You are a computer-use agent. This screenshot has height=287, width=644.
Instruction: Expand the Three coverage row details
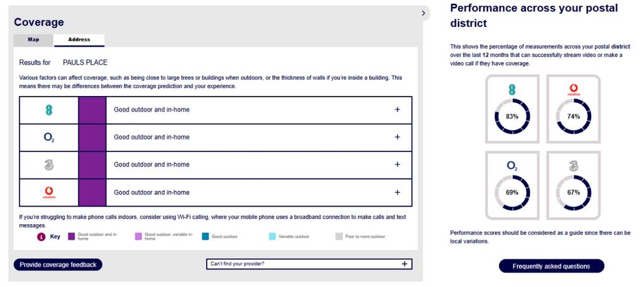click(x=397, y=165)
